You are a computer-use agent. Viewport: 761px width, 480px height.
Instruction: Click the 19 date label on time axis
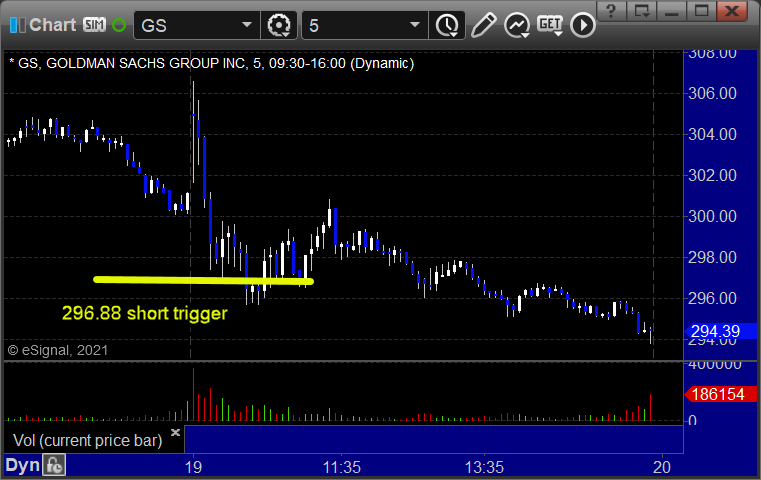pos(193,467)
